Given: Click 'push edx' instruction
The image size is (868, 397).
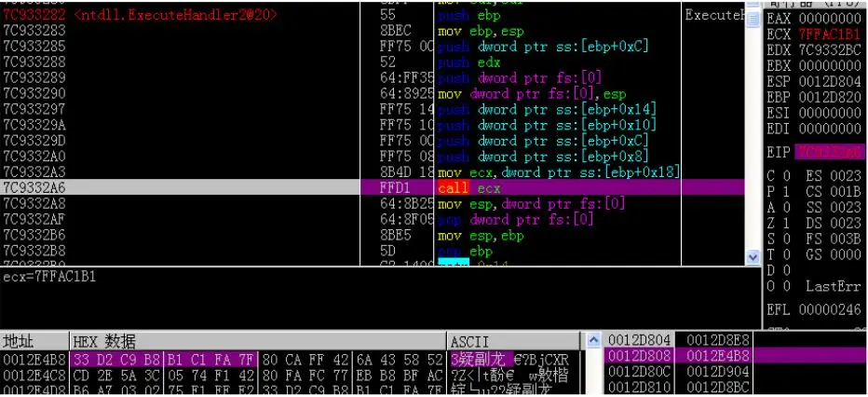Looking at the screenshot, I should click(x=468, y=62).
